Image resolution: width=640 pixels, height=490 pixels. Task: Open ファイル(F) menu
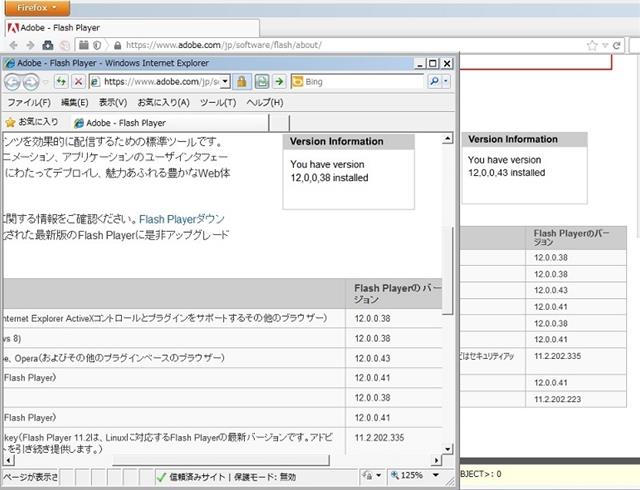pyautogui.click(x=29, y=102)
